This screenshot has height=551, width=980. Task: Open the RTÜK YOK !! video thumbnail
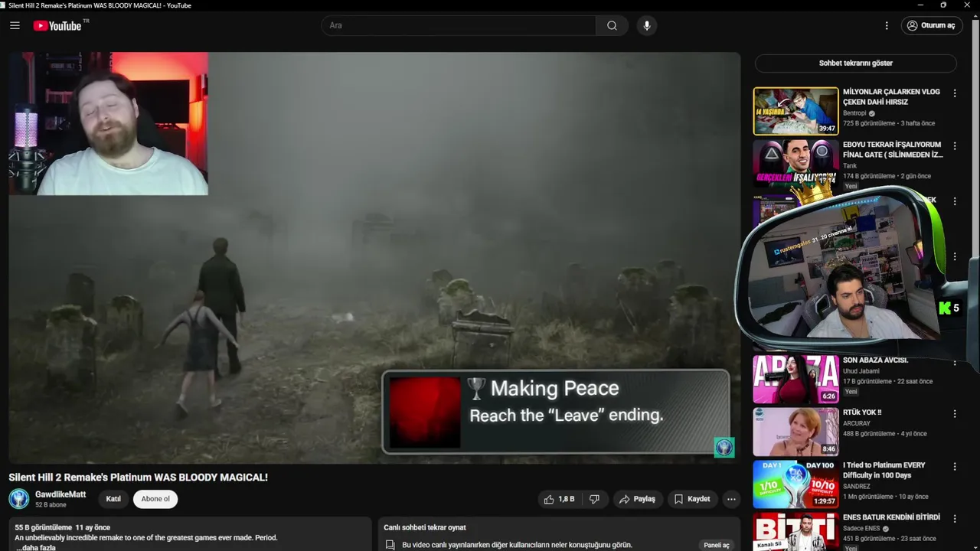click(x=795, y=432)
